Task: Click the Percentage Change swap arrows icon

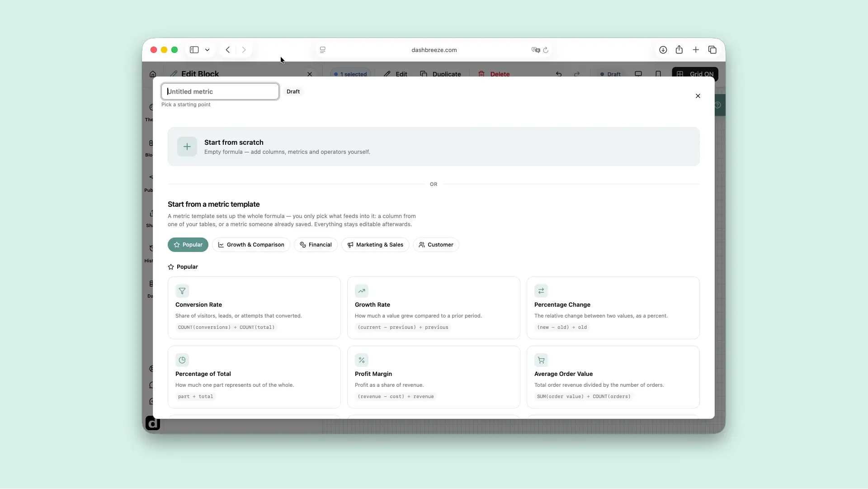Action: [541, 291]
